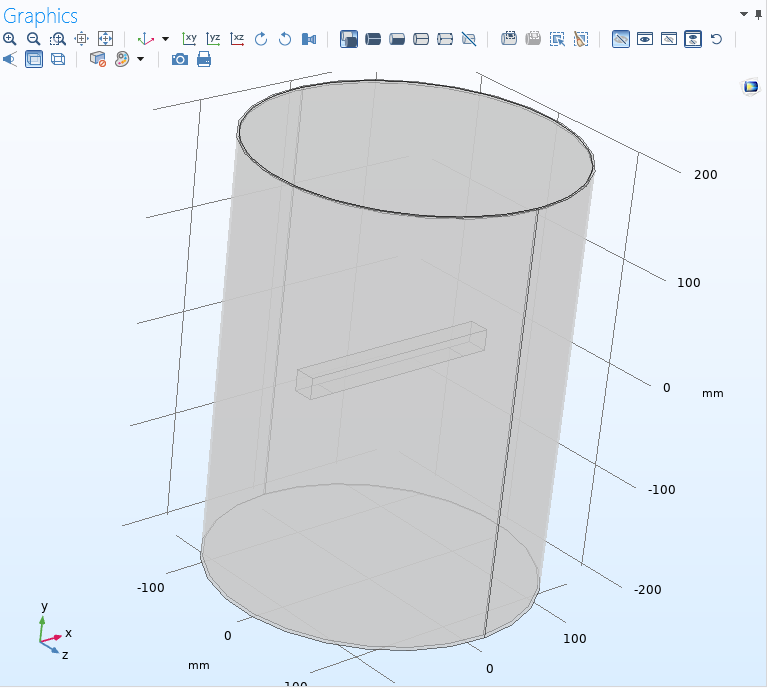The height and width of the screenshot is (688, 767).
Task: Click the '-200' axis tick label
Action: [x=647, y=590]
